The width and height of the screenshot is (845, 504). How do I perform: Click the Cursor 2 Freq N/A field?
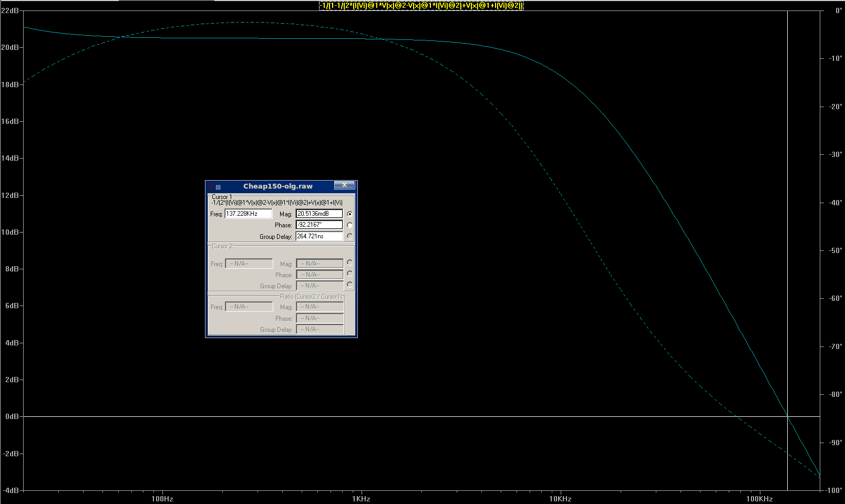[x=249, y=264]
